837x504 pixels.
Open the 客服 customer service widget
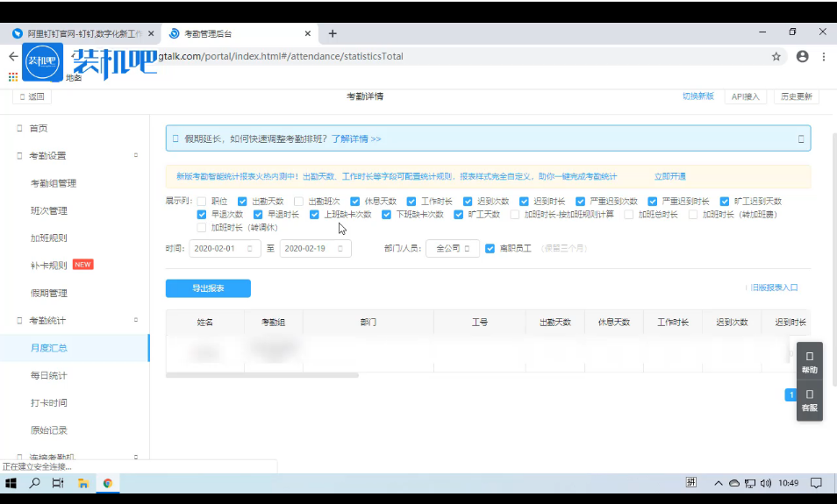[809, 400]
